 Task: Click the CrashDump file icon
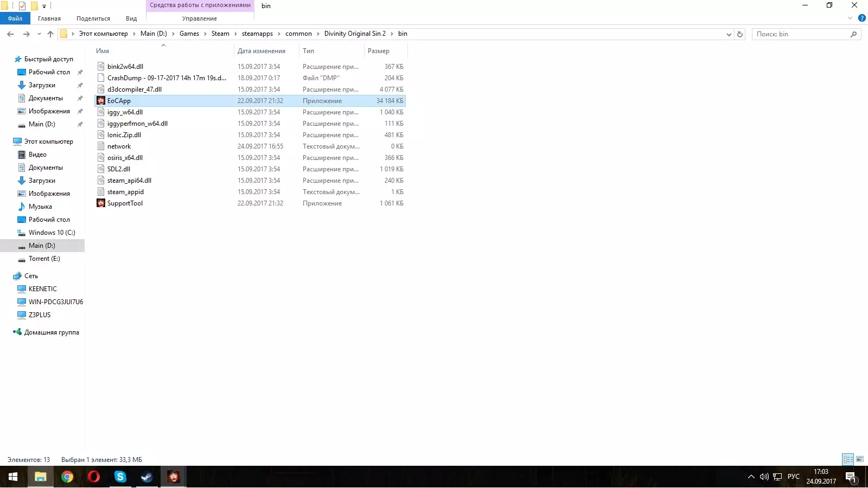101,78
